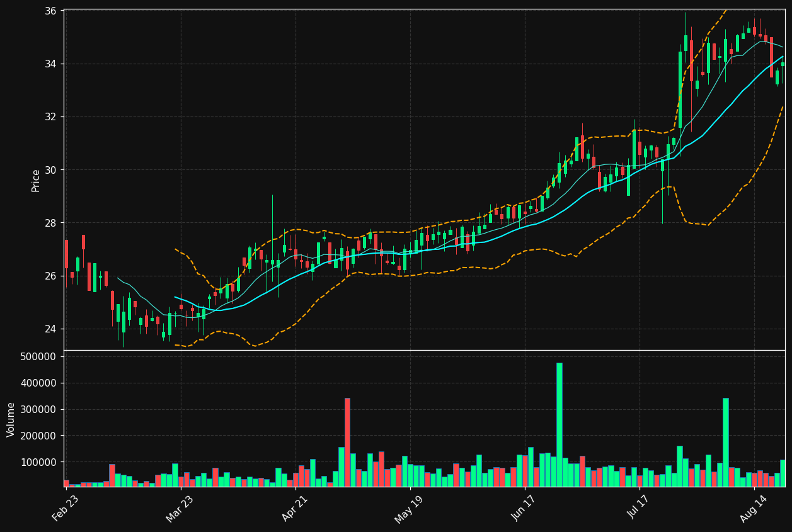Click the May 19 date label
The height and width of the screenshot is (532, 792).
[410, 508]
